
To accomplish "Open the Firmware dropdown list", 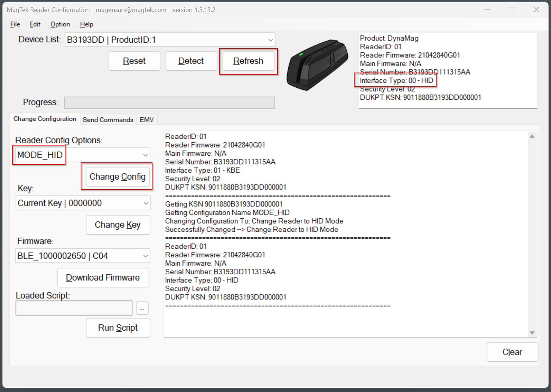I will 145,256.
